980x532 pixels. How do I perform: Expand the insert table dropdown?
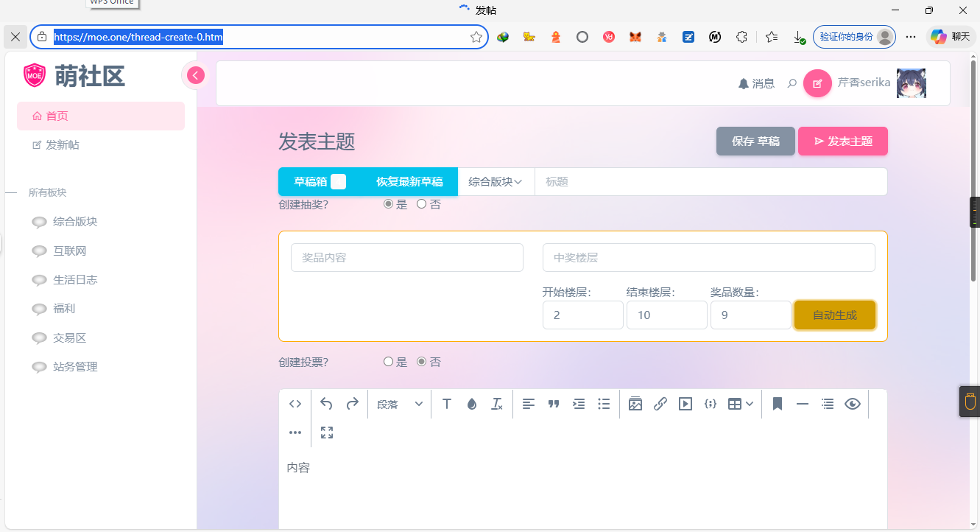(x=740, y=404)
